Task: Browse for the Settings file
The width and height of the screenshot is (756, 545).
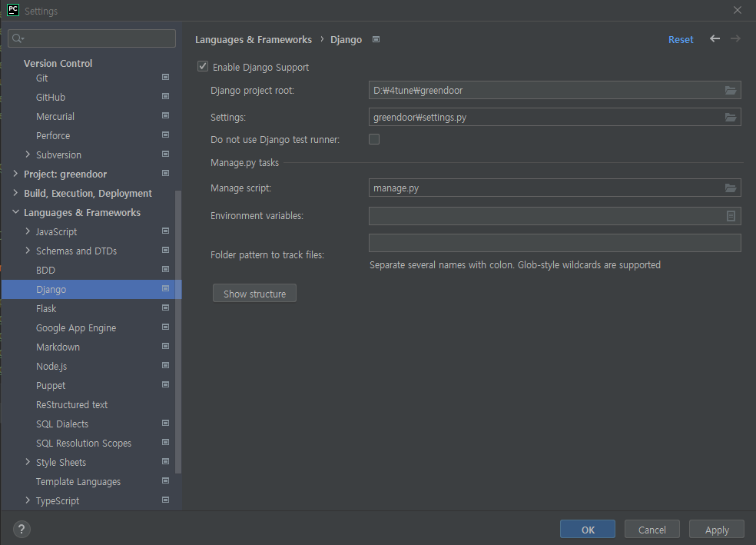Action: point(731,117)
